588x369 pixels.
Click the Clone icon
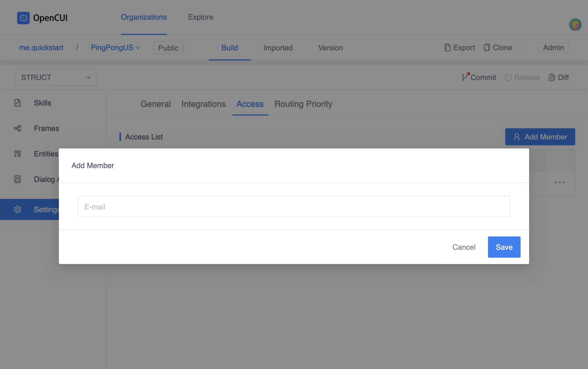pyautogui.click(x=487, y=47)
